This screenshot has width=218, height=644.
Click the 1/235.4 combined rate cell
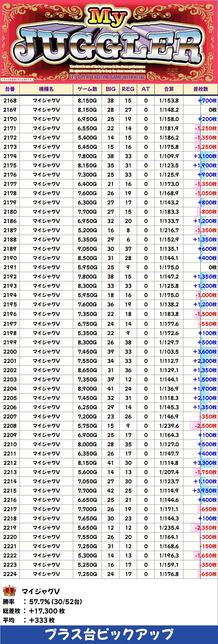pyautogui.click(x=169, y=528)
